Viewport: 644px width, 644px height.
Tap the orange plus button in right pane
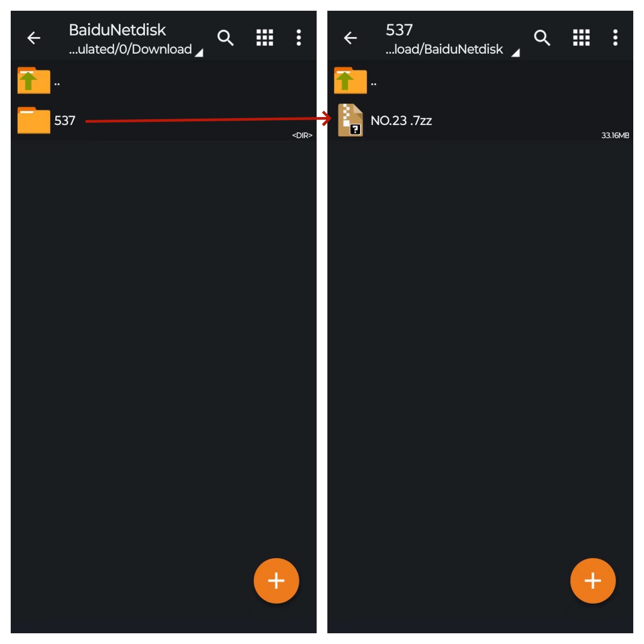click(x=593, y=581)
